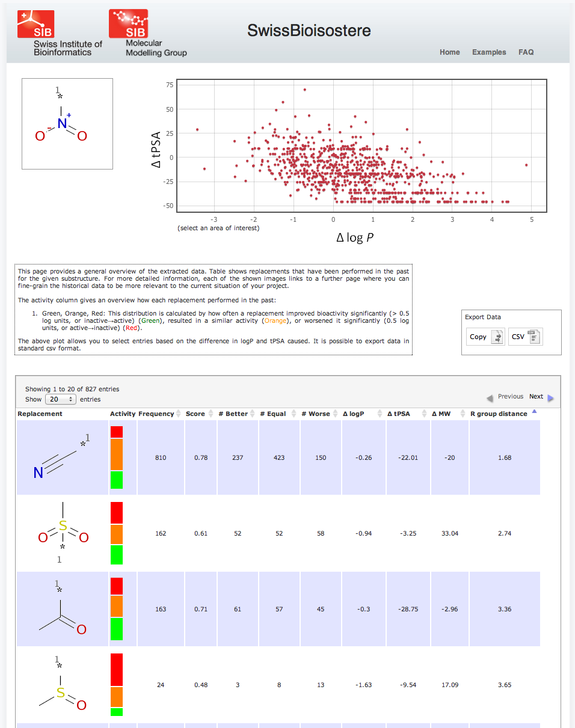The height and width of the screenshot is (728, 575).
Task: Click Δ tPSA value -28.75
Action: pyautogui.click(x=408, y=609)
